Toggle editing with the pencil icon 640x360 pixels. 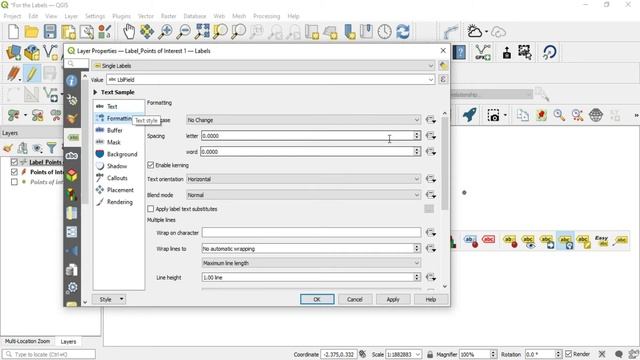(31, 74)
